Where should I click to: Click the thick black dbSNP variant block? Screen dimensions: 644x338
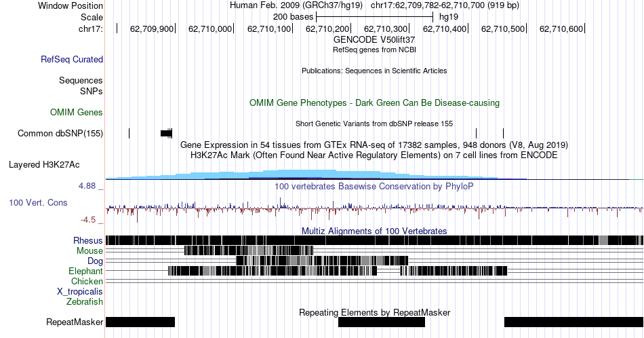point(166,133)
